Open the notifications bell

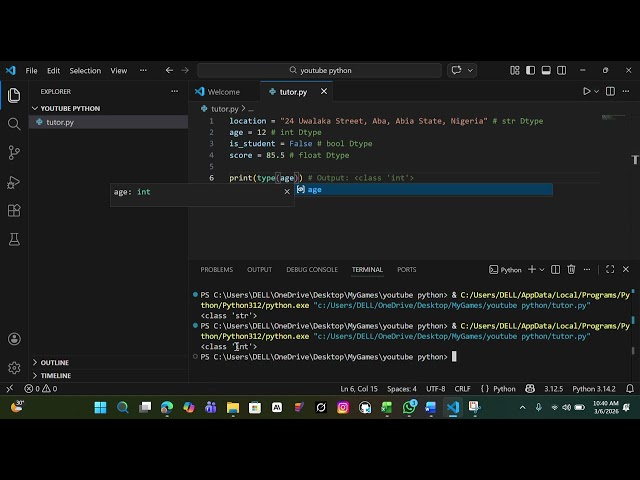click(630, 389)
